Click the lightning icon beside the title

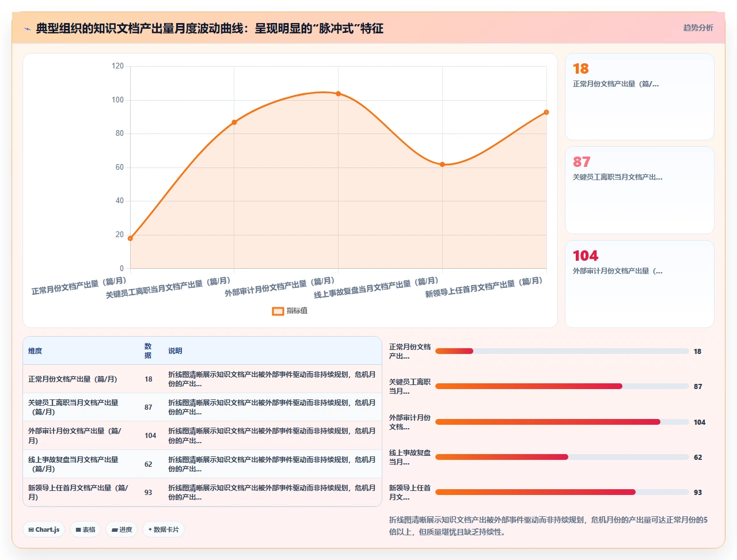pos(27,29)
